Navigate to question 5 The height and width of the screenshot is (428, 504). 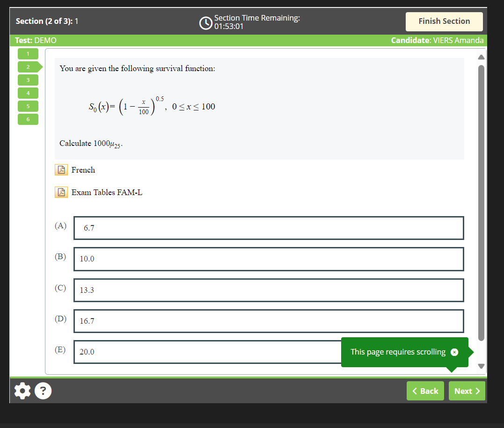click(x=28, y=106)
